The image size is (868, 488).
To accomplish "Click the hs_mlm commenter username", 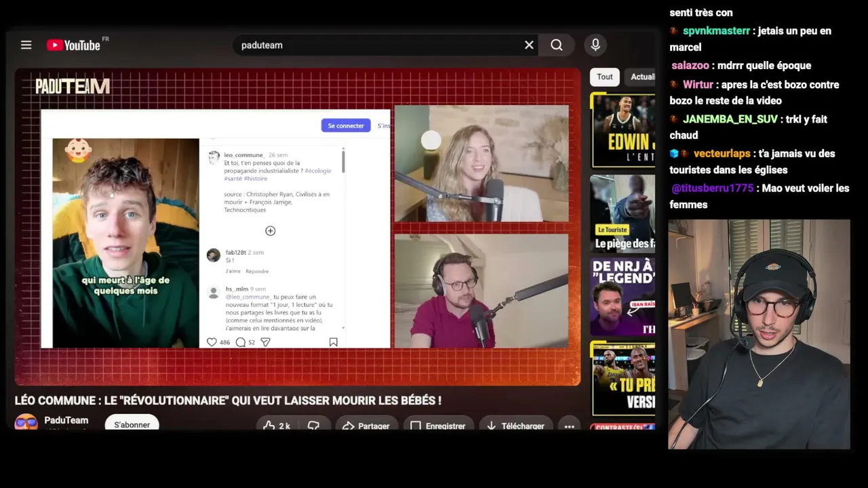I will [x=237, y=289].
